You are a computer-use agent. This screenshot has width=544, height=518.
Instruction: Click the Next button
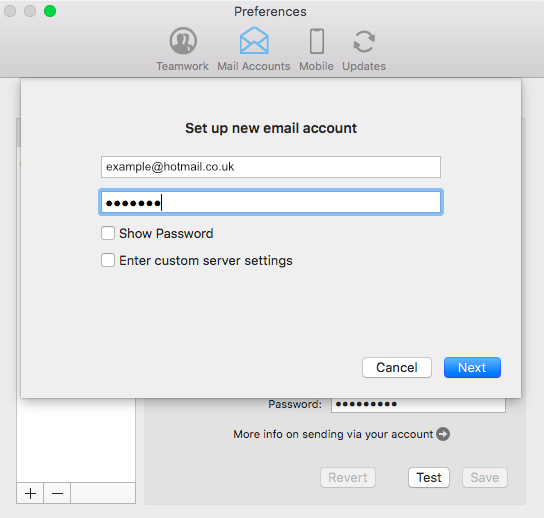pyautogui.click(x=472, y=367)
